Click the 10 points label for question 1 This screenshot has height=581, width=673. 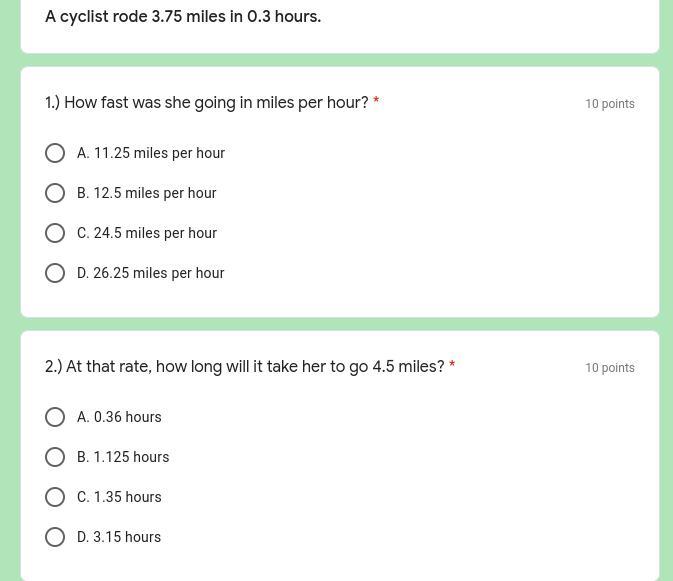[610, 104]
